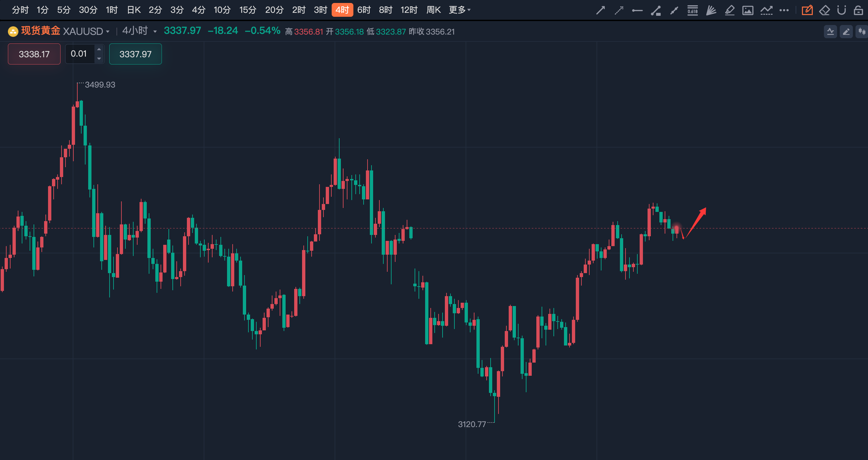
Task: Switch to the 1时 timeframe
Action: click(x=112, y=10)
